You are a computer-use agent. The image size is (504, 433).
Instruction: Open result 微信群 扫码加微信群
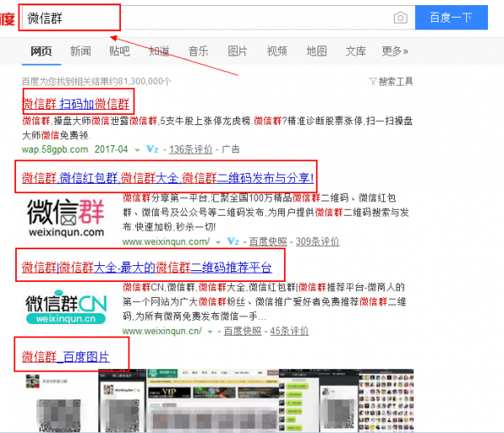click(76, 104)
